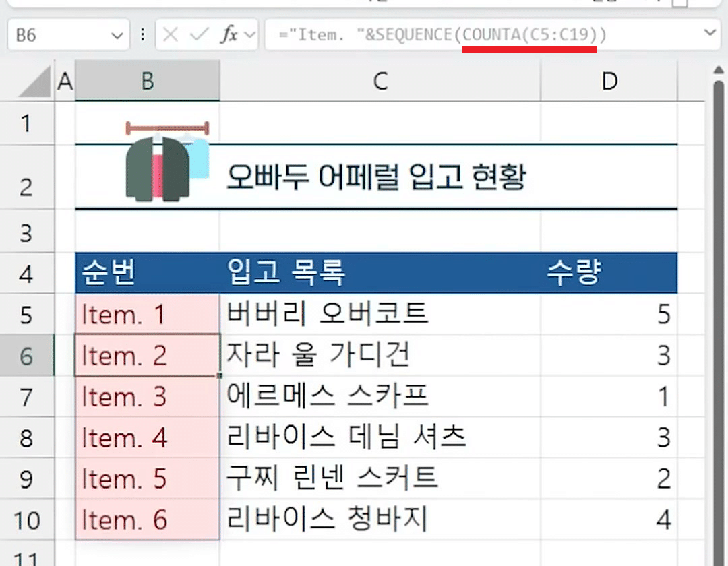Select row 6 header

point(27,355)
